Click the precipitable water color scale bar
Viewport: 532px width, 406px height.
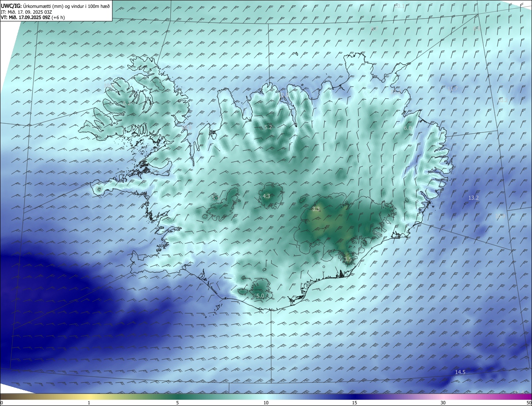click(x=266, y=396)
